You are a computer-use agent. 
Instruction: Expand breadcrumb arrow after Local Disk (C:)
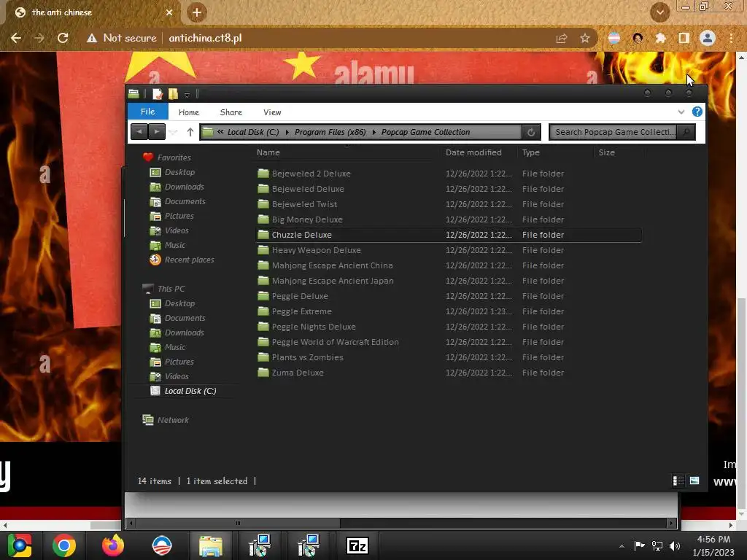(x=287, y=133)
